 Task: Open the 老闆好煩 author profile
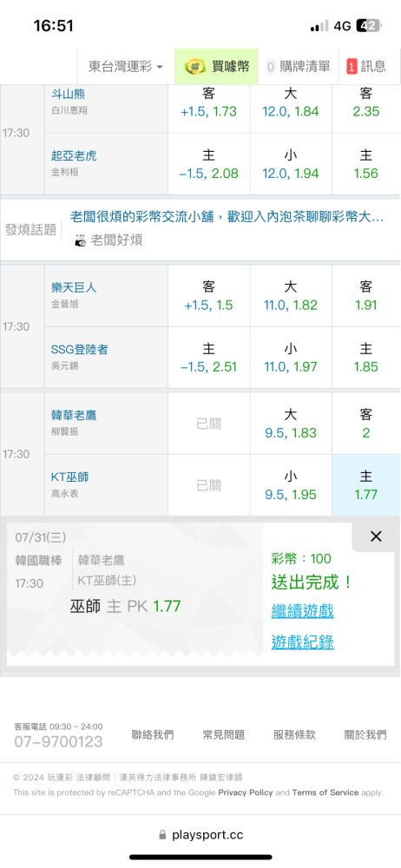116,240
